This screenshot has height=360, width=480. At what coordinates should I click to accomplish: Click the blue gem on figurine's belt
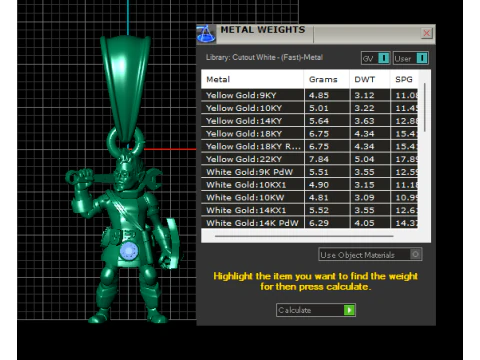pos(129,251)
